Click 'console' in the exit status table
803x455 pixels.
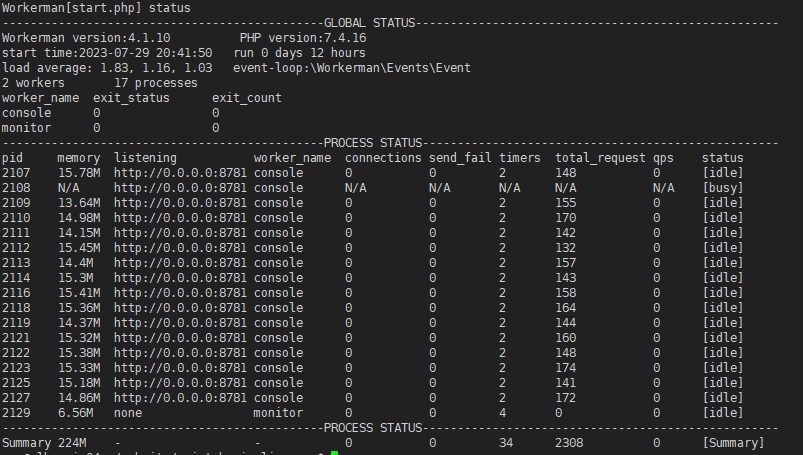point(27,113)
